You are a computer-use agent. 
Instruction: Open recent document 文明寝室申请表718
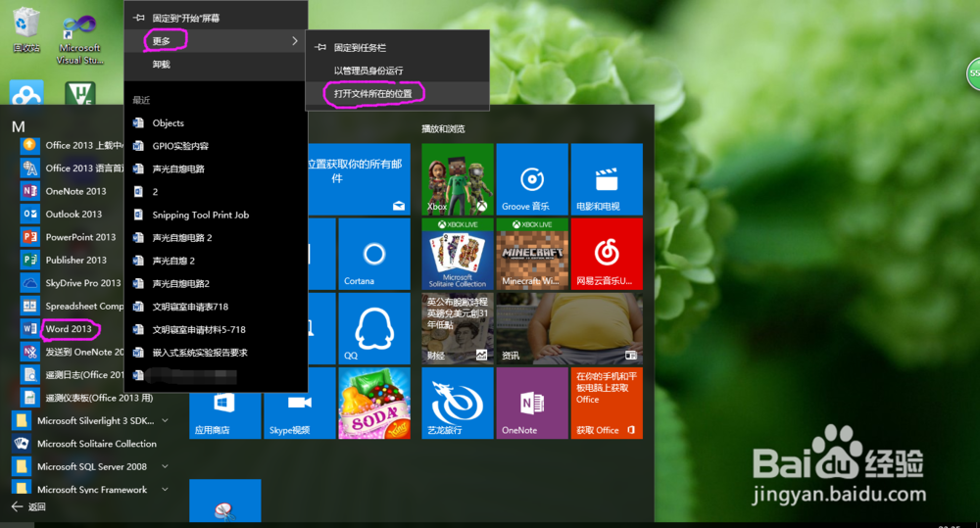pos(216,307)
